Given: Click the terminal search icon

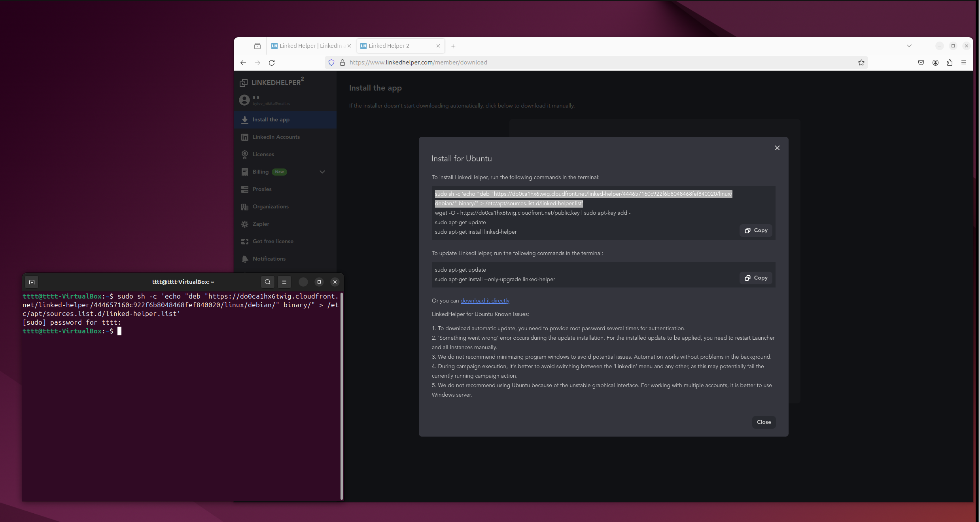Looking at the screenshot, I should [268, 282].
